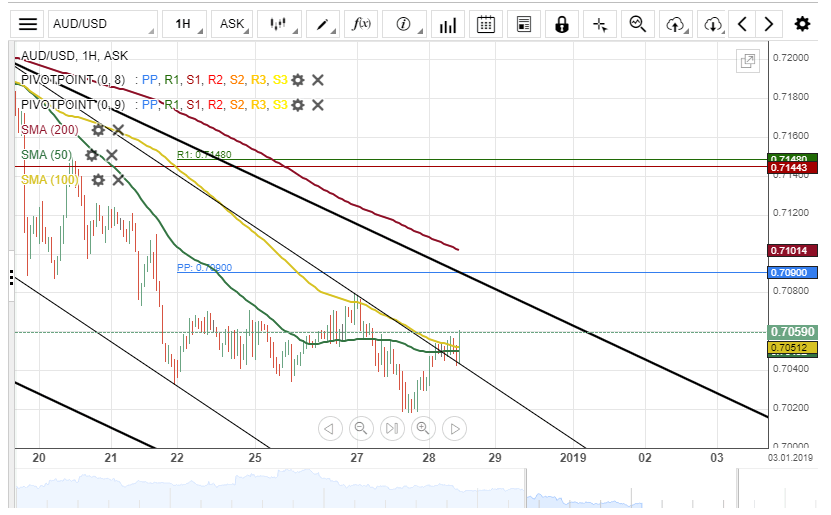Expand the ASK price side dropdown
Viewport: 831px width, 515px height.
234,24
